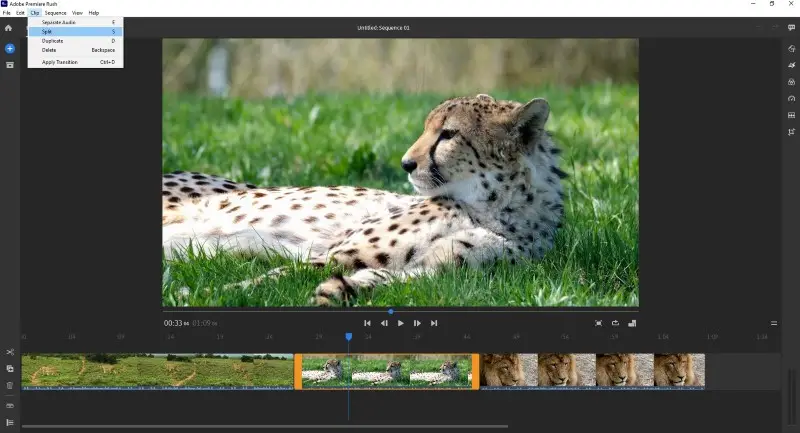This screenshot has width=800, height=433.
Task: Select the cheetah clip on timeline
Action: click(x=387, y=371)
